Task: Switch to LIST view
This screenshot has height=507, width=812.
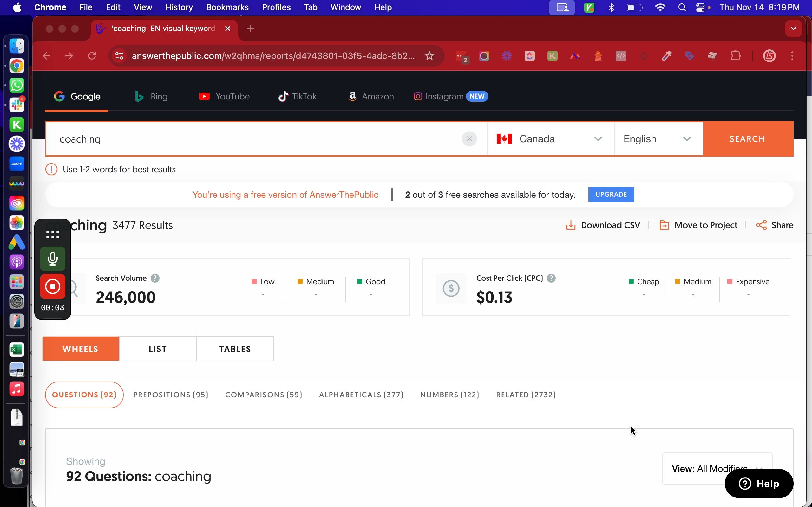Action: [x=158, y=349]
